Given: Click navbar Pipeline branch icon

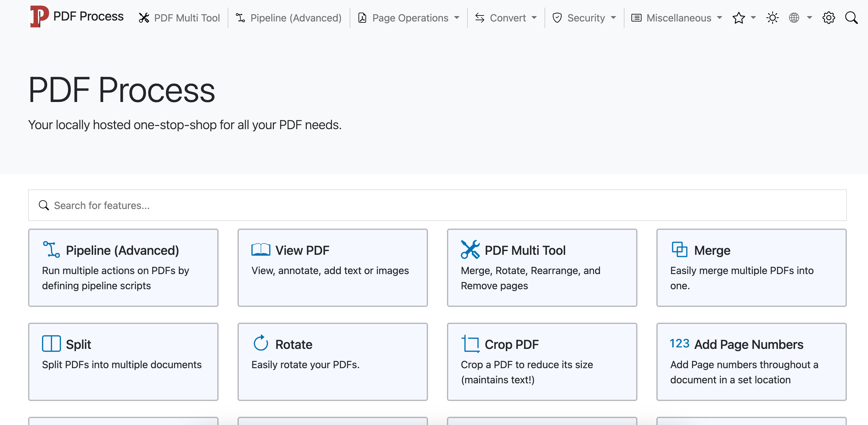Looking at the screenshot, I should [240, 18].
